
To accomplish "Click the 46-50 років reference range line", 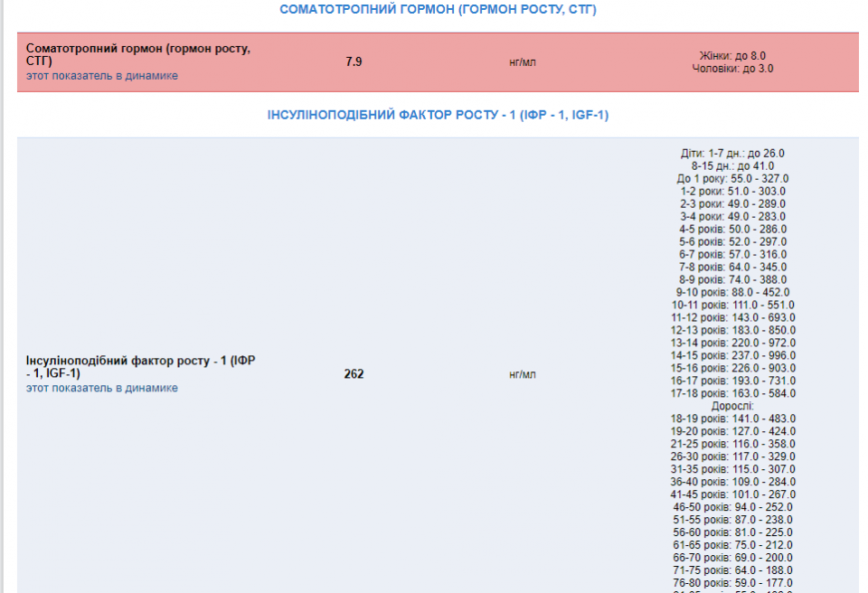I will [732, 507].
